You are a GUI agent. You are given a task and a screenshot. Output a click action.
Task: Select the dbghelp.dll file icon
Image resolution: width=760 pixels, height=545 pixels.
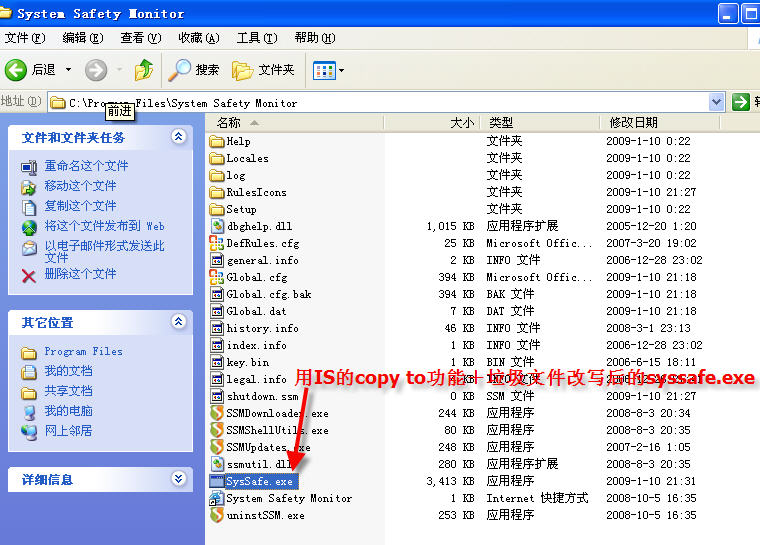pyautogui.click(x=217, y=226)
